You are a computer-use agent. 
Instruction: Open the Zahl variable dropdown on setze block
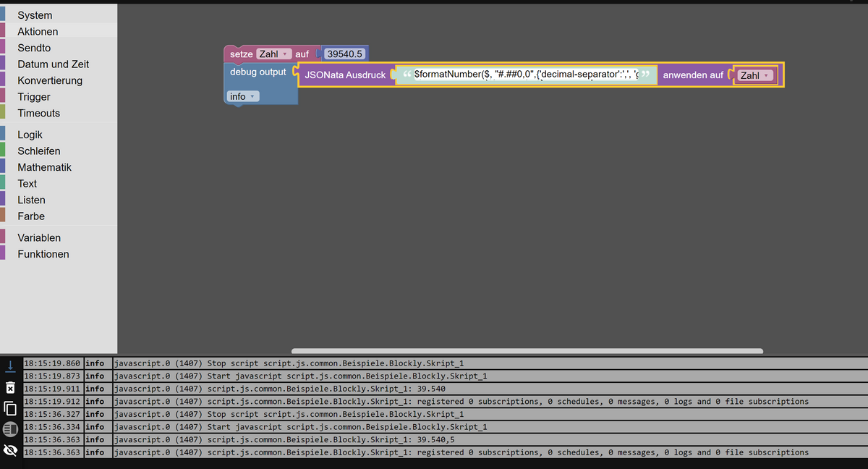[x=271, y=53]
